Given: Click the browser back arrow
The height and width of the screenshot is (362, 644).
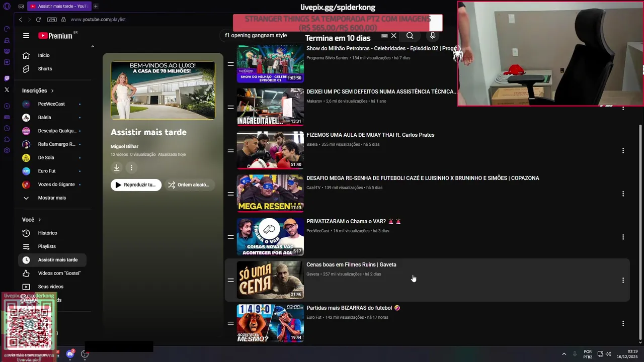Looking at the screenshot, I should tap(20, 20).
